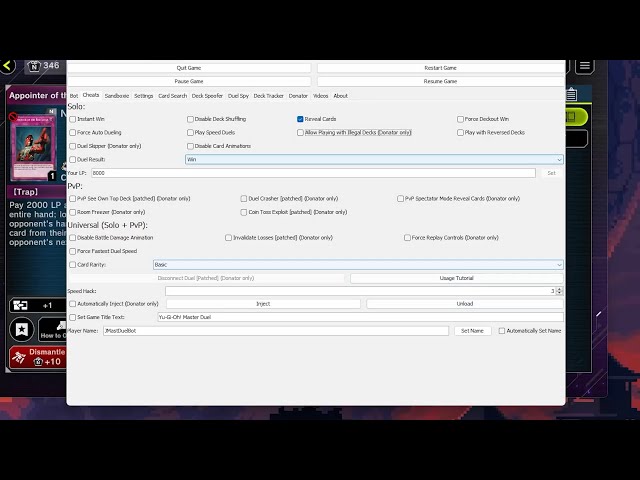Toggle Duel Skipper checkbox
This screenshot has height=480, width=640.
coord(73,146)
